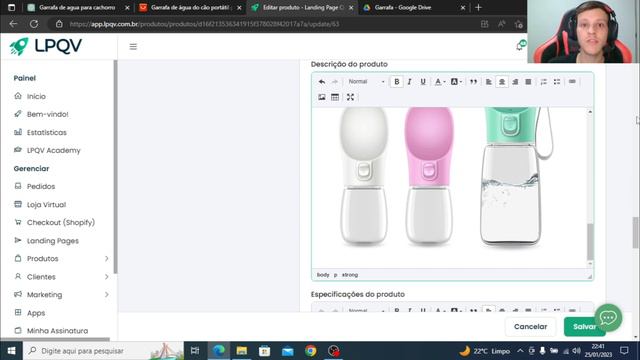Add this page to favorites
This screenshot has width=640, height=360.
pyautogui.click(x=519, y=24)
